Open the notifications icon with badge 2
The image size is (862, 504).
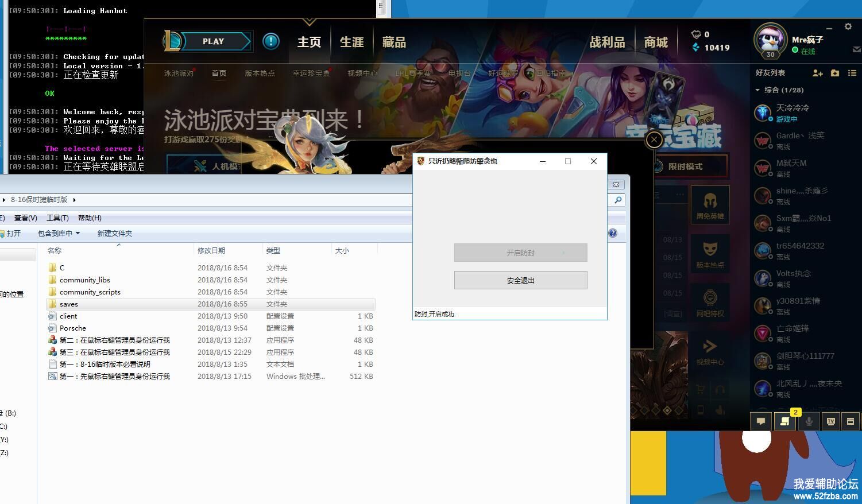784,421
